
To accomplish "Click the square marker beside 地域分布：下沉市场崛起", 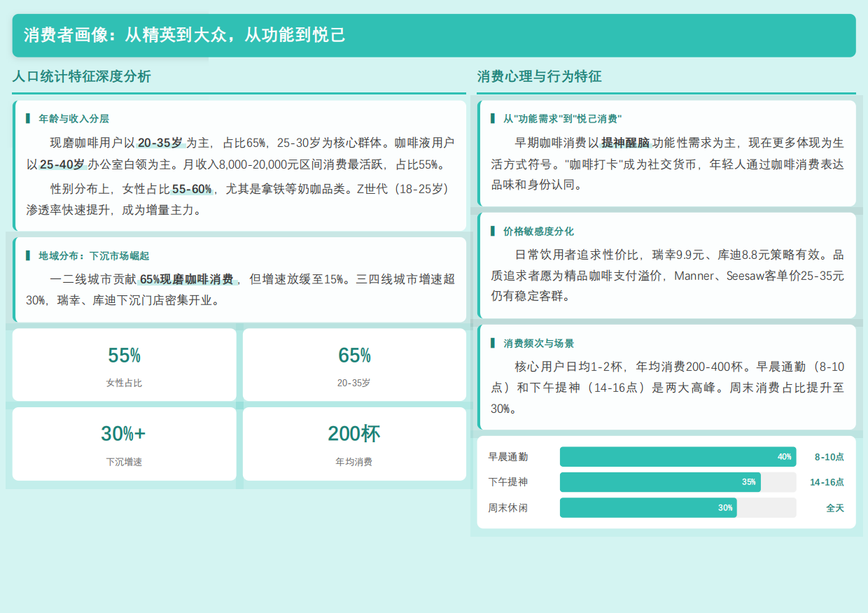I will tap(28, 255).
